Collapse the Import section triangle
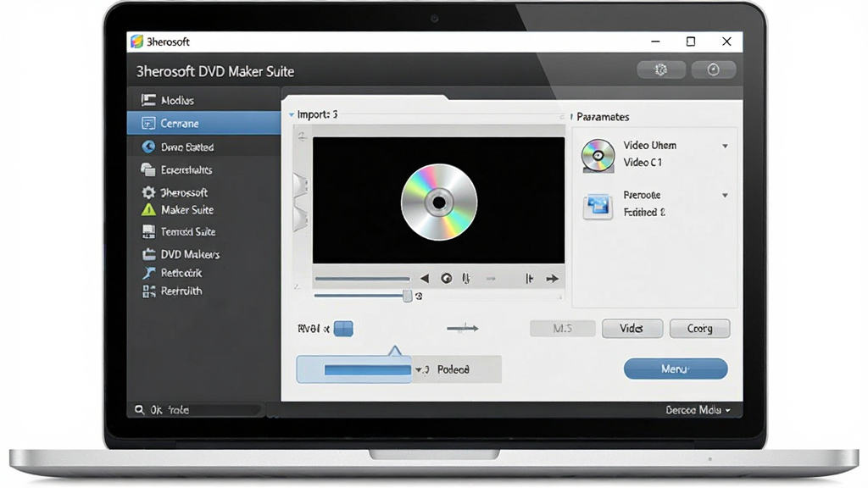Screen dimensions: 868x488 [292, 115]
